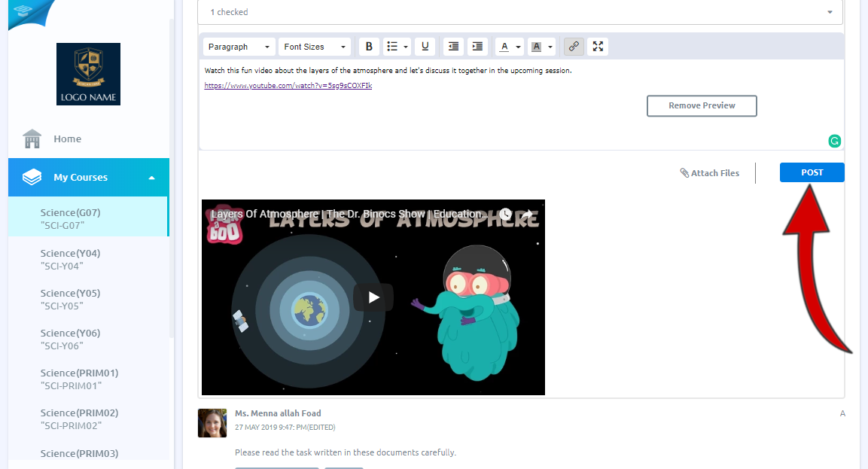Click the school LOGO NAME image
The image size is (868, 469).
[x=89, y=75]
